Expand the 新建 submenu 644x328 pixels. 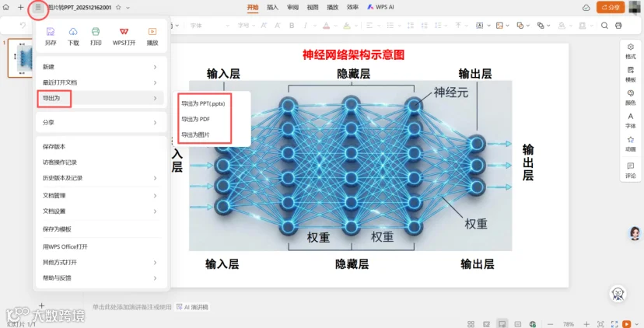101,67
